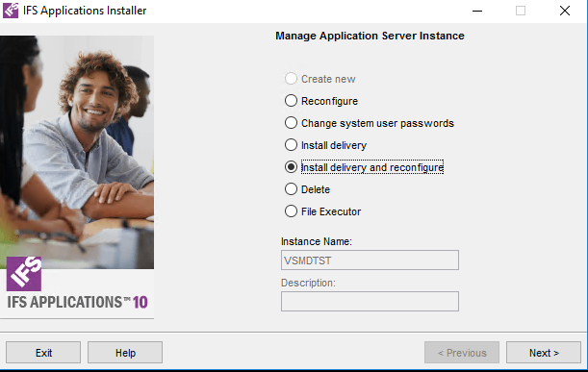
Task: Minimize the IFS Applications Installer window
Action: pos(477,11)
